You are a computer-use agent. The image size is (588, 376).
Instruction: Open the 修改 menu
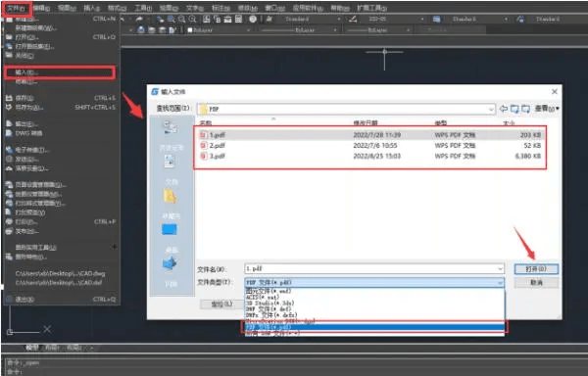pyautogui.click(x=248, y=8)
